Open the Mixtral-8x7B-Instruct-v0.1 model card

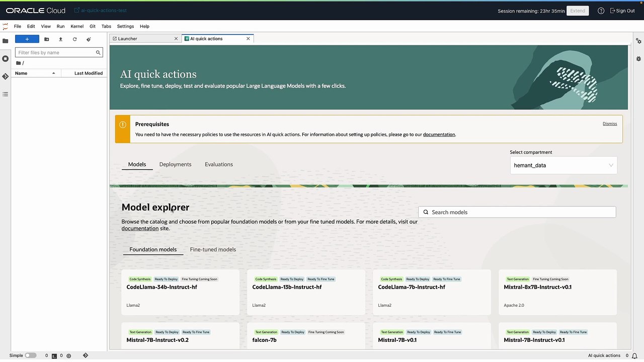pos(558,292)
